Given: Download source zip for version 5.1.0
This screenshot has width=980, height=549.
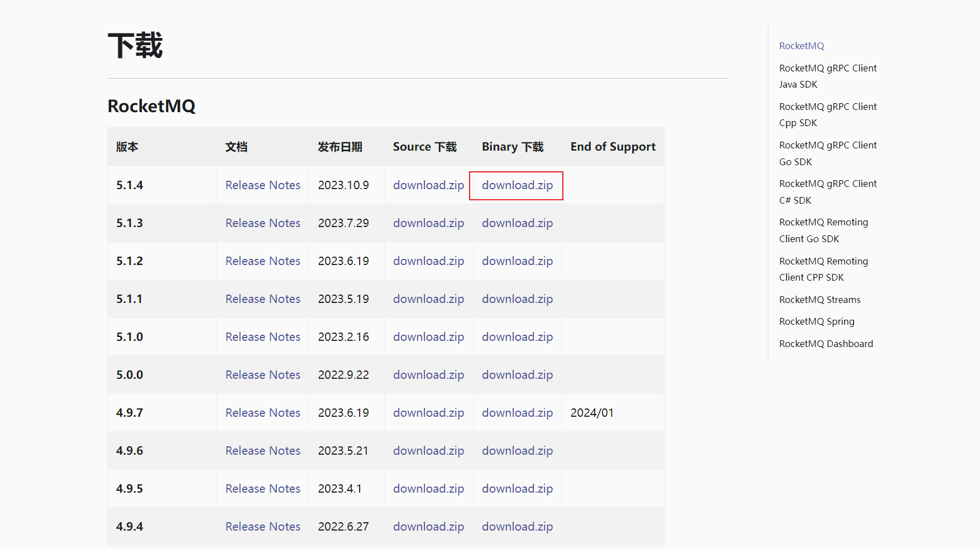Looking at the screenshot, I should 428,337.
